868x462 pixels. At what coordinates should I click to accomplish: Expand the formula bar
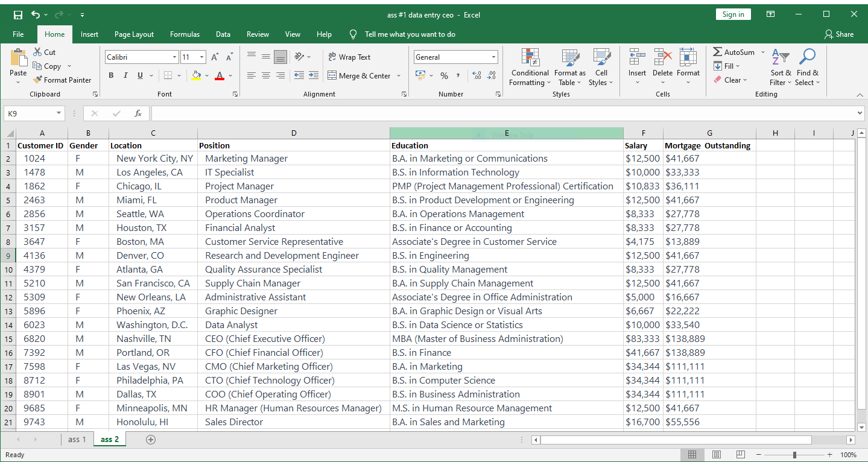tap(860, 113)
